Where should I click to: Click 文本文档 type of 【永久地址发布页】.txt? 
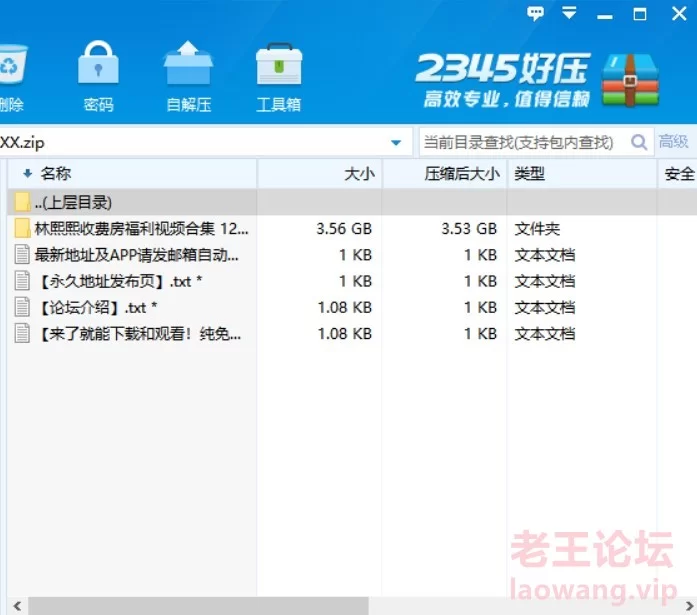[x=545, y=281]
